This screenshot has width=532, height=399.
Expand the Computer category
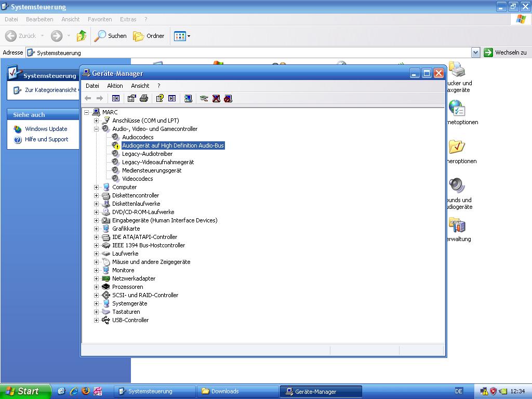96,187
